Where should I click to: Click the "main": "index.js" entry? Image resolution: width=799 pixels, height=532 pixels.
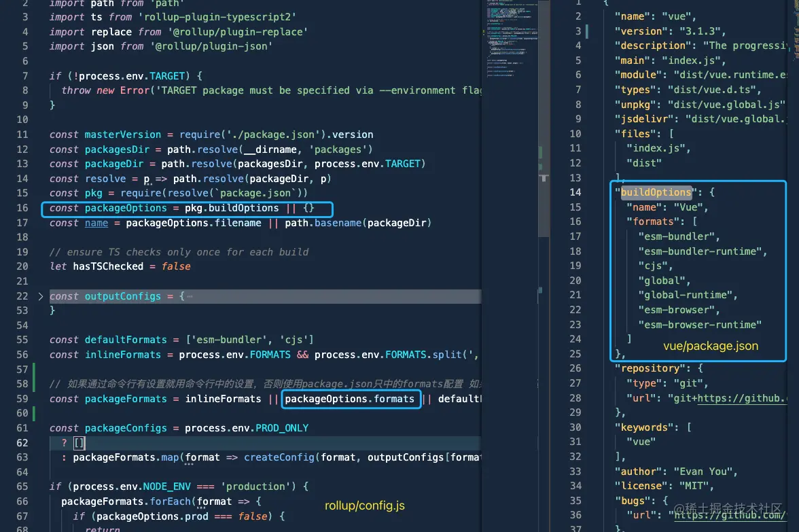(670, 60)
